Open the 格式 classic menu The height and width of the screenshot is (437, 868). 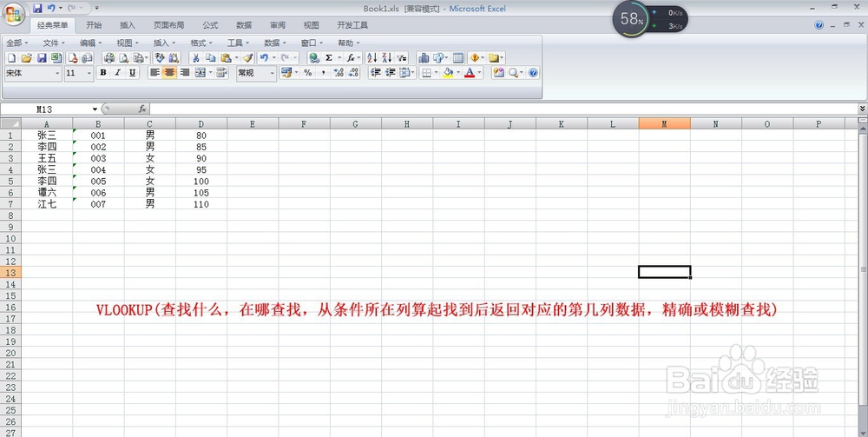coord(201,43)
